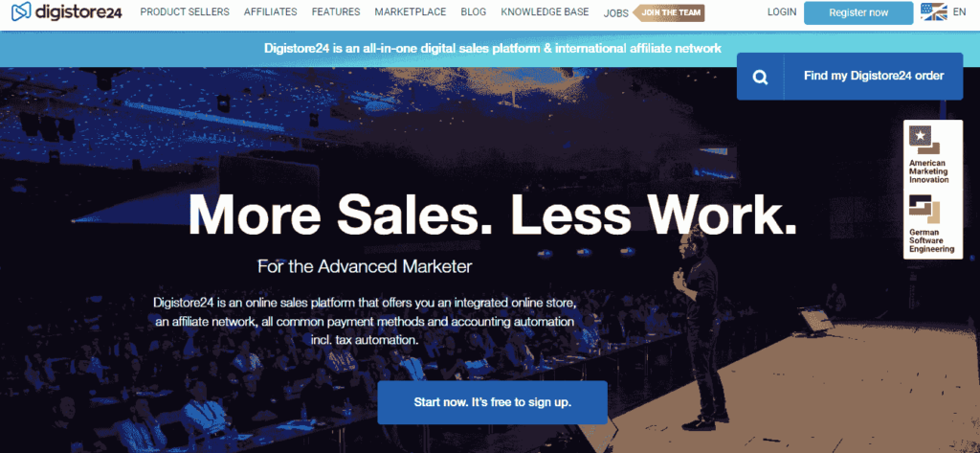Click the Digistore24 logo icon
This screenshot has width=980, height=453.
point(21,11)
